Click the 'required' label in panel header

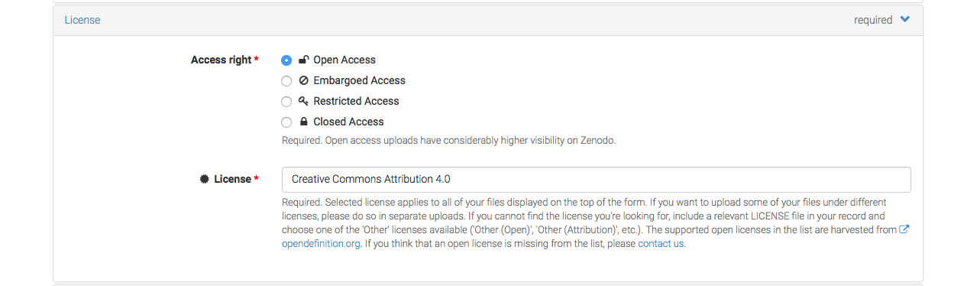point(873,20)
